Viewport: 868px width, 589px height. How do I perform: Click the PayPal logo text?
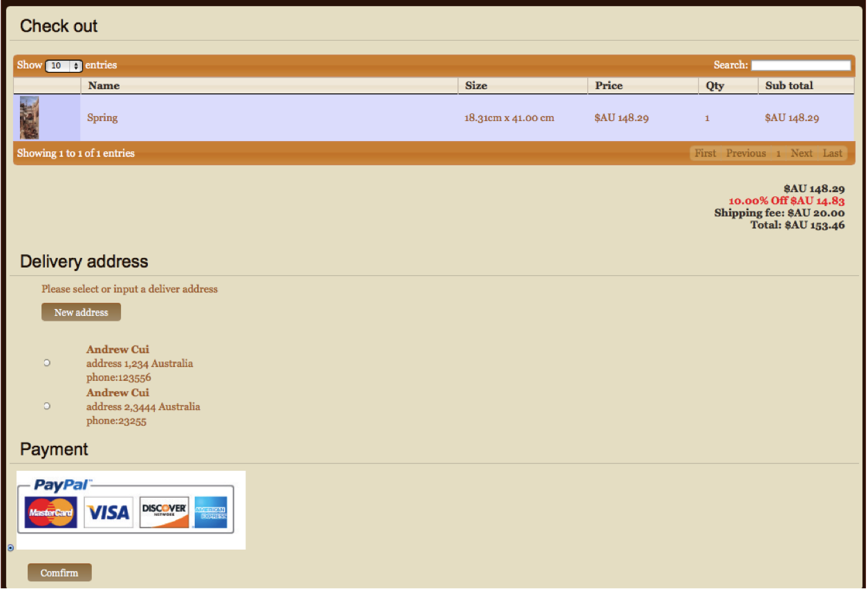(62, 485)
